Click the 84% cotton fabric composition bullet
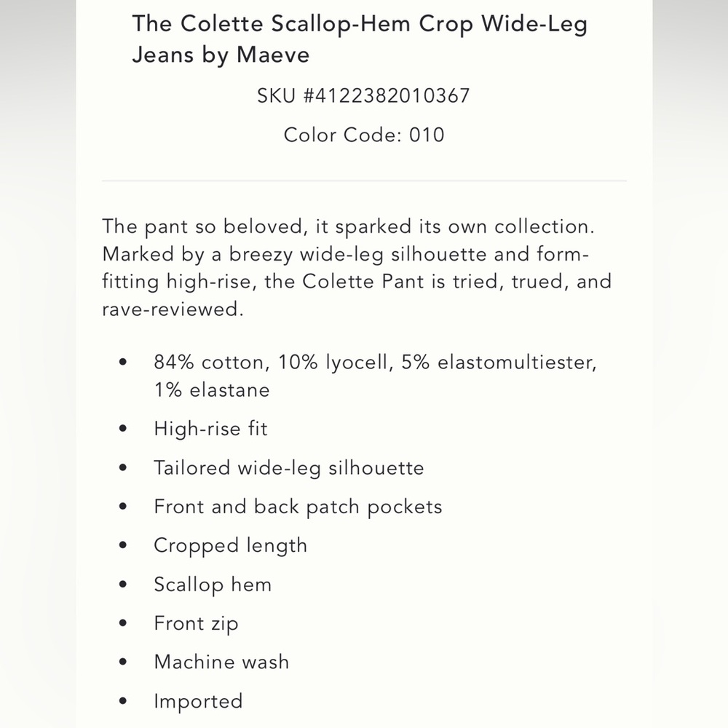 pyautogui.click(x=375, y=376)
